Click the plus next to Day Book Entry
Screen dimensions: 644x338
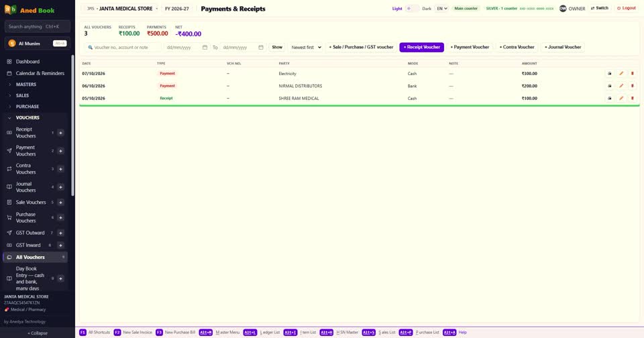(x=60, y=278)
